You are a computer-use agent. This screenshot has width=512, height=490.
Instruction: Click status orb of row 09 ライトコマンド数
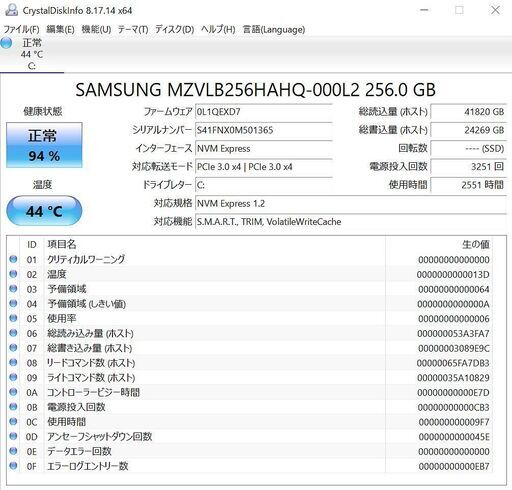(13, 377)
